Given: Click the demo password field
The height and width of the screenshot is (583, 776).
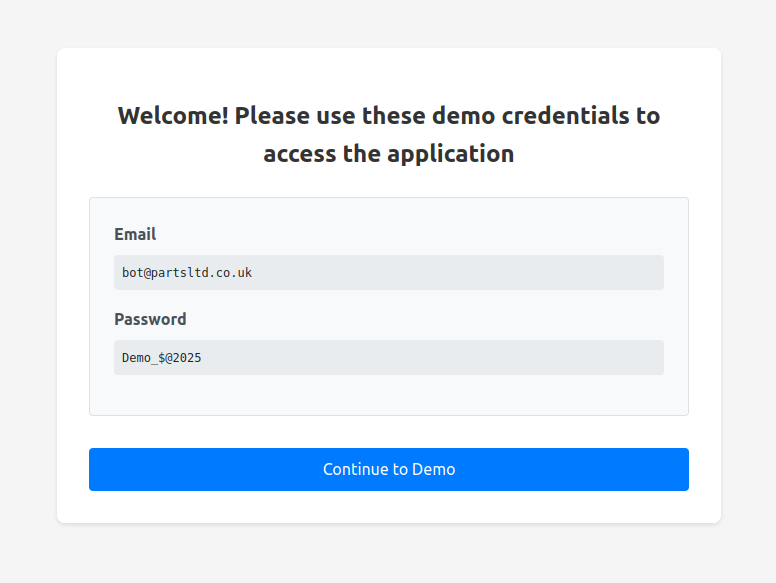Looking at the screenshot, I should tap(388, 357).
